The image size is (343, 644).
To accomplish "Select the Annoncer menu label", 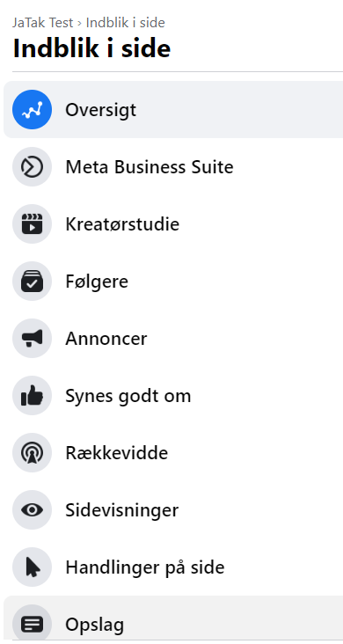I will (106, 339).
